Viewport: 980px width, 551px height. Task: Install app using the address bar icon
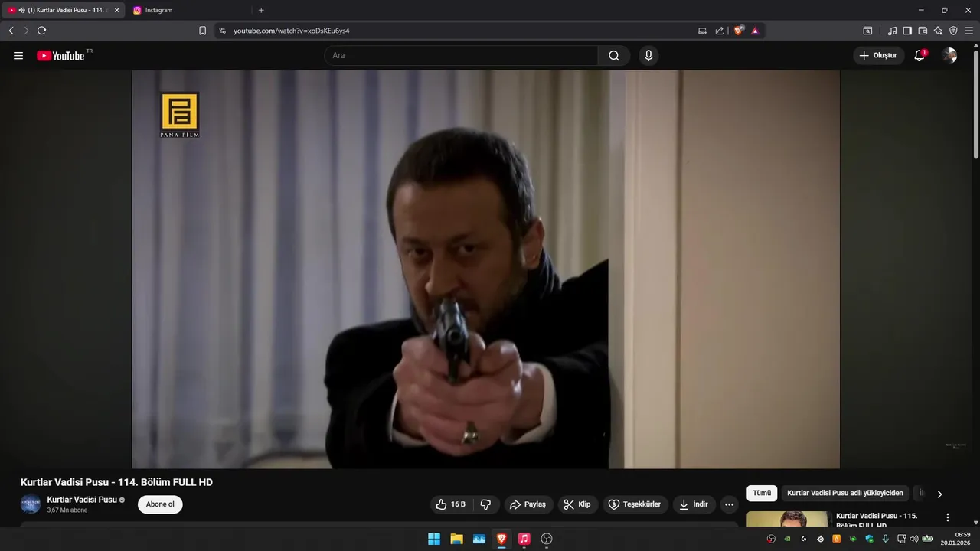point(702,31)
